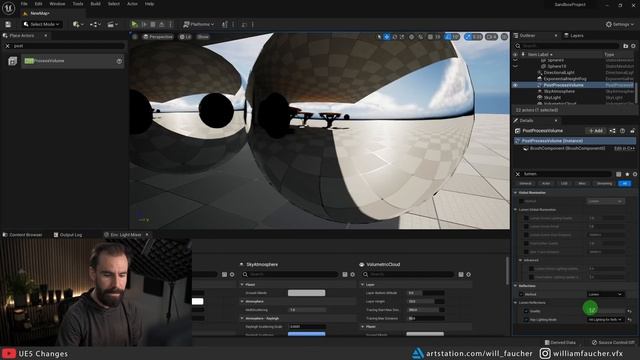Click the viewport Show button
This screenshot has width=640, height=360.
pyautogui.click(x=203, y=37)
